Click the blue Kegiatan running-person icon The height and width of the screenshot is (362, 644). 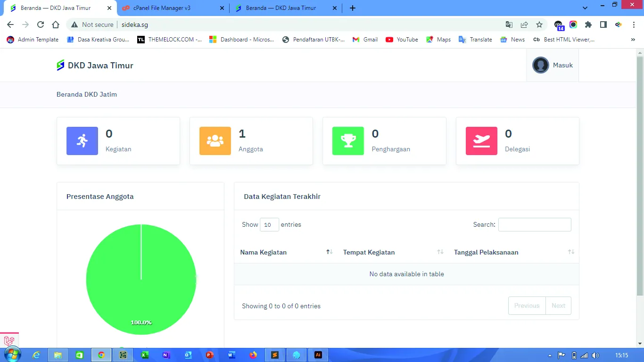coord(82,141)
